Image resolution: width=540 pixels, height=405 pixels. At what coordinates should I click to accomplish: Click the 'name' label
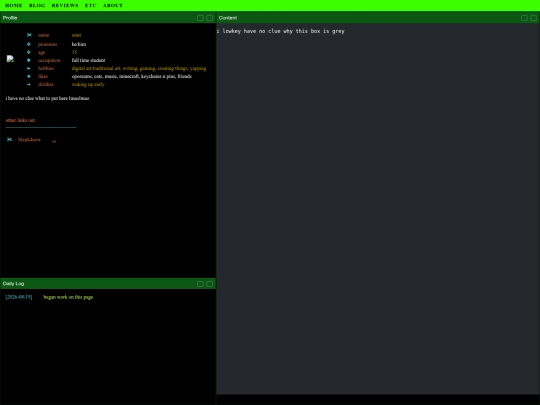click(43, 35)
